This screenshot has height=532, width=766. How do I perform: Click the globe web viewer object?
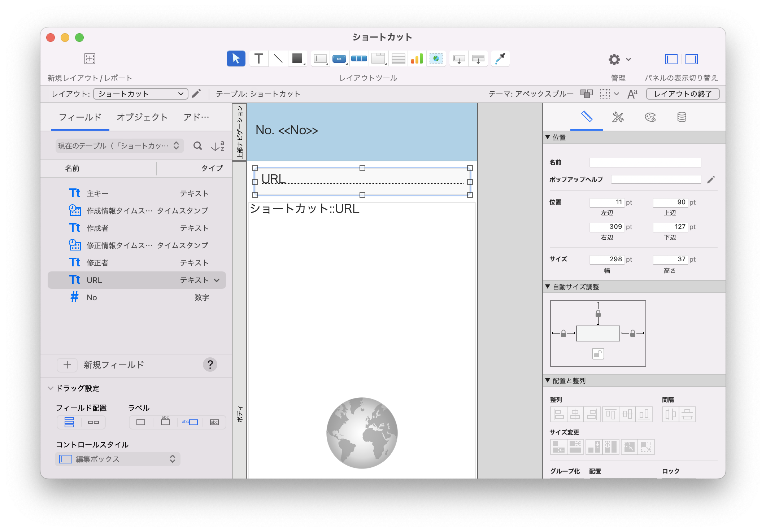(362, 433)
